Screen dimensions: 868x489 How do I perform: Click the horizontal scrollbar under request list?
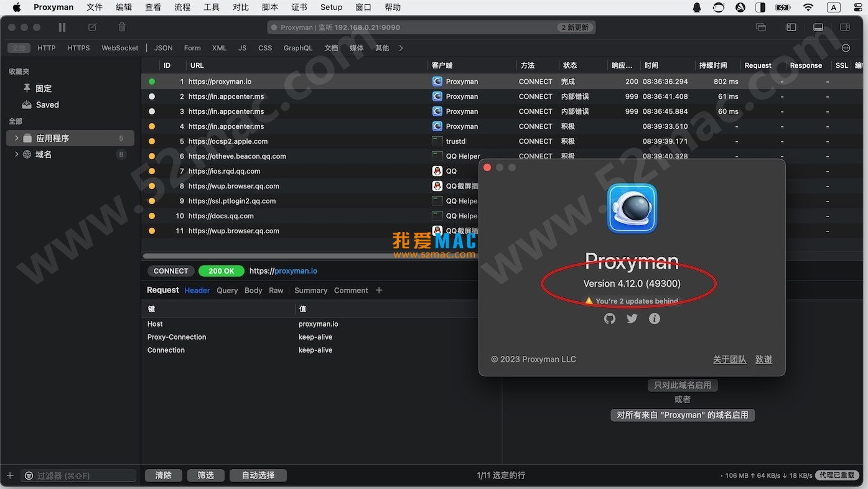309,256
